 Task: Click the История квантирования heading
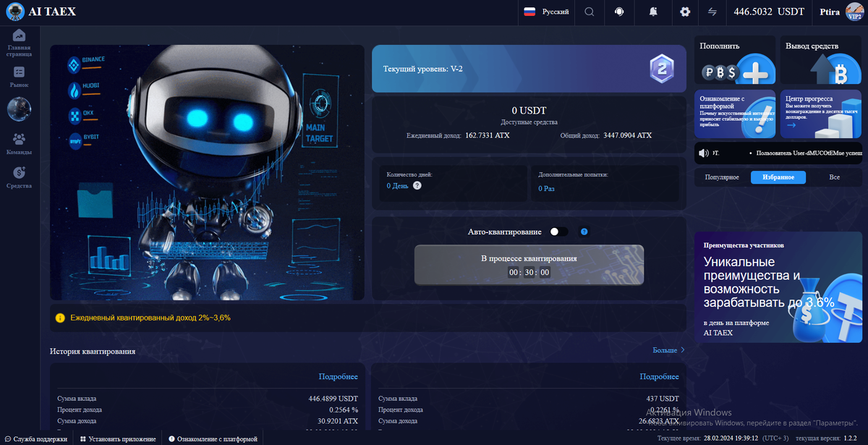[x=93, y=351]
